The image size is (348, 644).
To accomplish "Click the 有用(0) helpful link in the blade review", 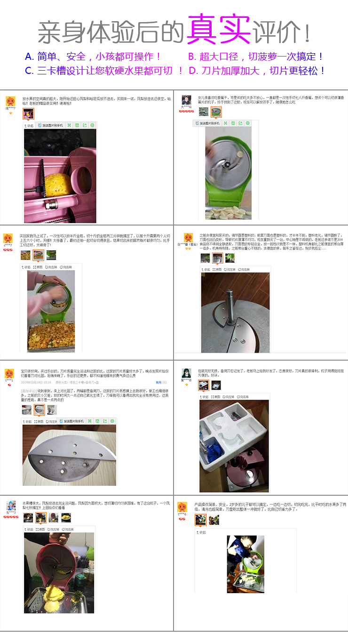I will pyautogui.click(x=161, y=383).
